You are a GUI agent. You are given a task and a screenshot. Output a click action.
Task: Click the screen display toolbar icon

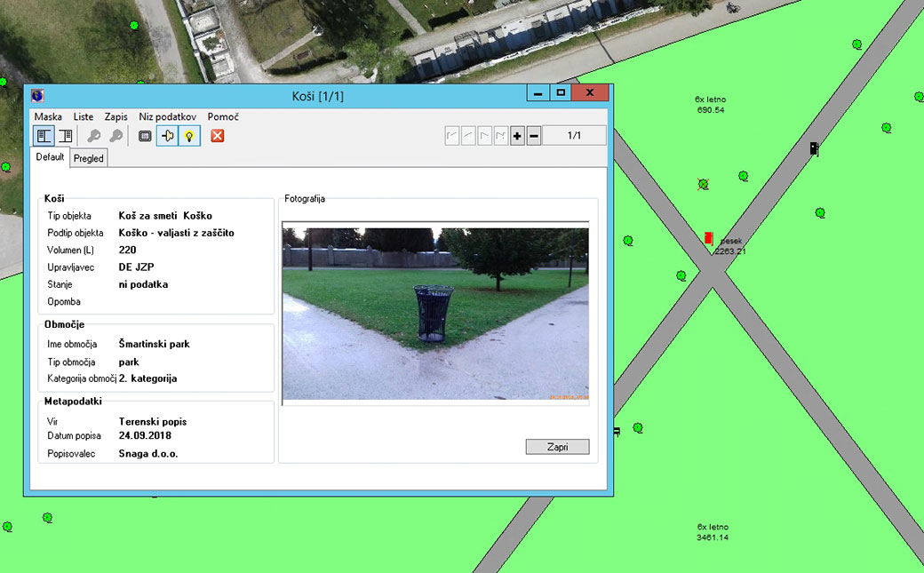[x=145, y=136]
